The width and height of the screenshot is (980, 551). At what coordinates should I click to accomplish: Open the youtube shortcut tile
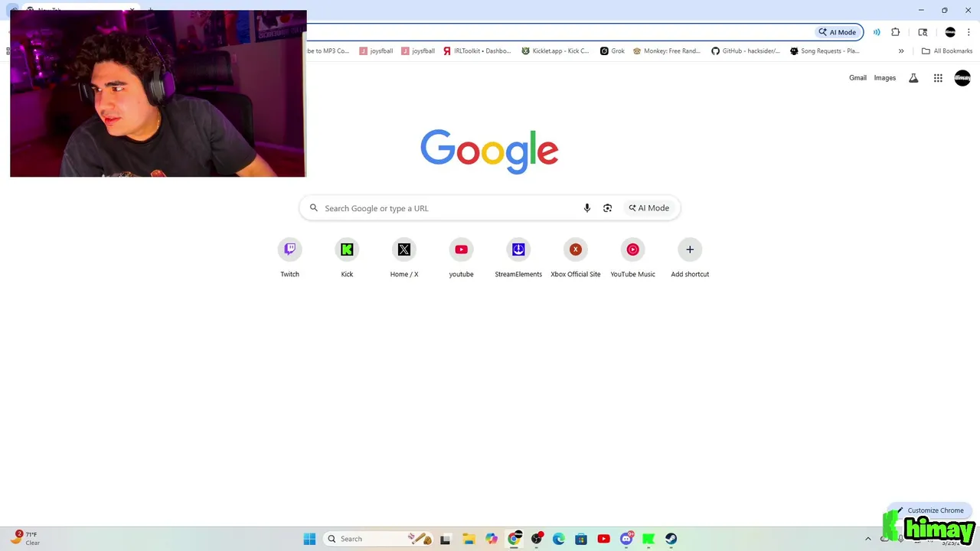(461, 259)
